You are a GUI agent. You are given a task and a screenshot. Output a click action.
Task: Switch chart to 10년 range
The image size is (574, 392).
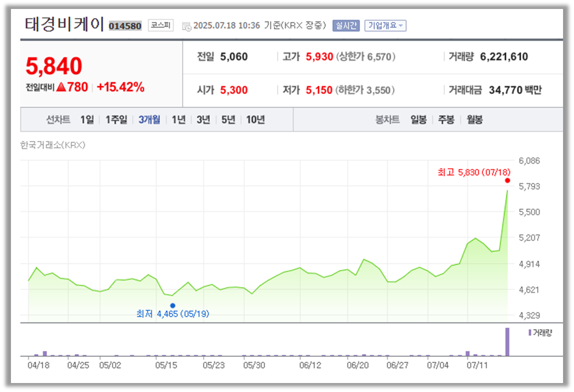tap(256, 120)
